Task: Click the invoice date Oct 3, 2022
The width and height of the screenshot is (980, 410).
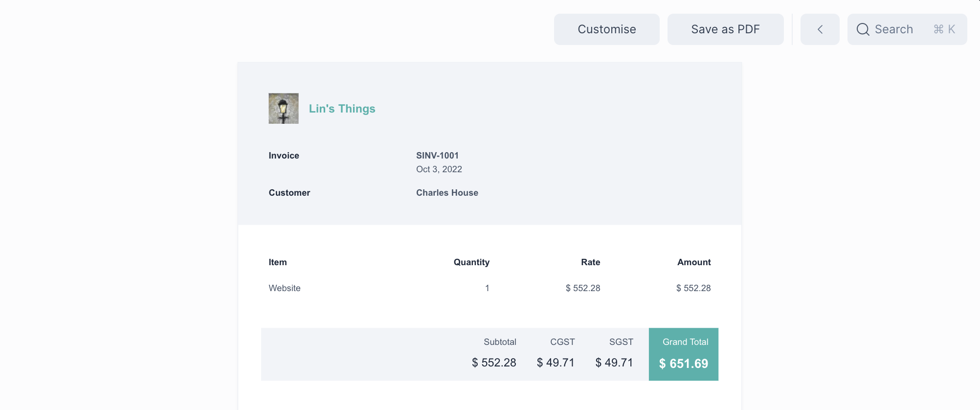Action: coord(439,169)
